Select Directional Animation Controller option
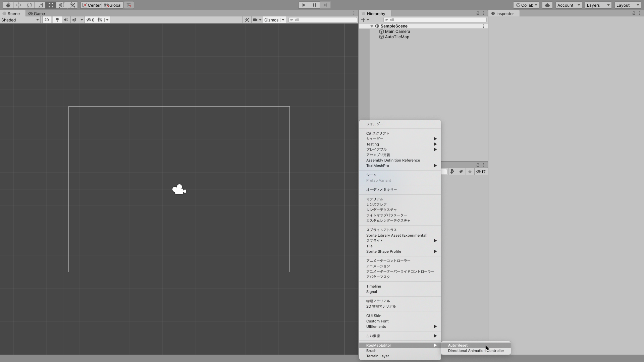This screenshot has width=644, height=362. (476, 351)
